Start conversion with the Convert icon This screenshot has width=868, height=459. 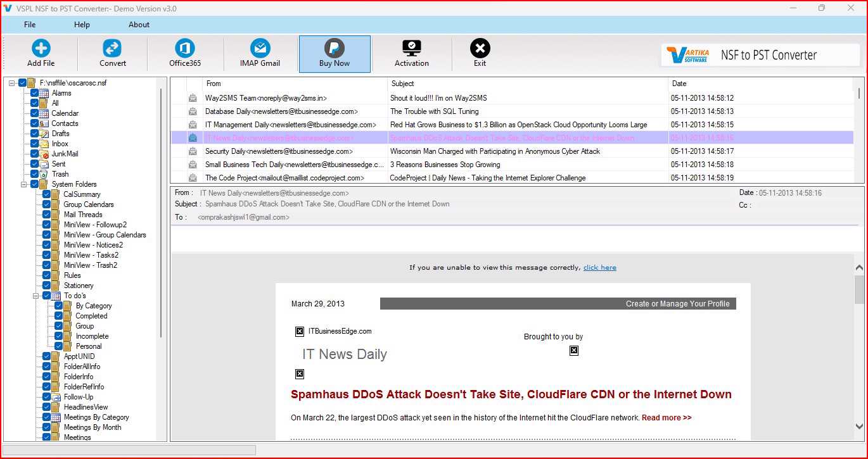pos(112,48)
